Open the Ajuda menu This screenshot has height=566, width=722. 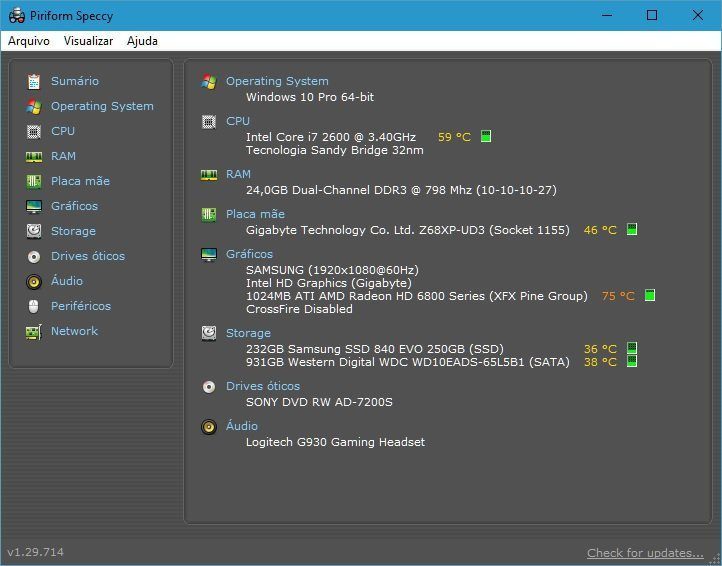(142, 41)
